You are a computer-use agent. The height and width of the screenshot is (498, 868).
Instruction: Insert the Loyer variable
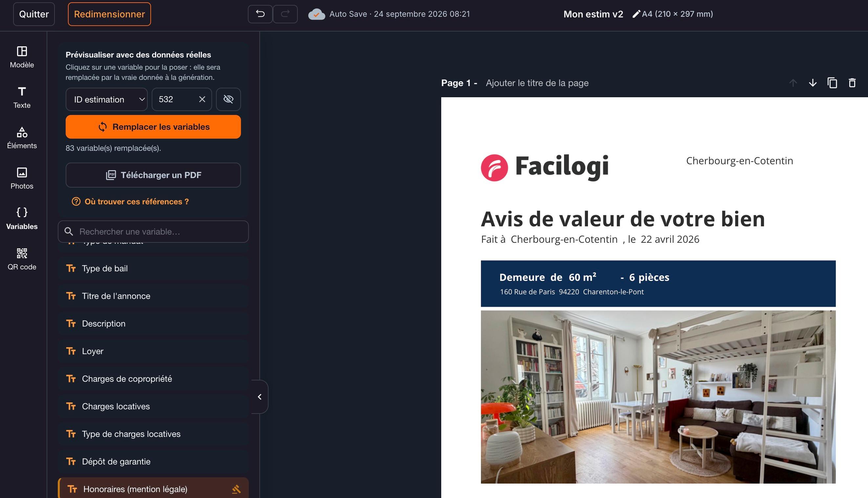[x=153, y=351]
